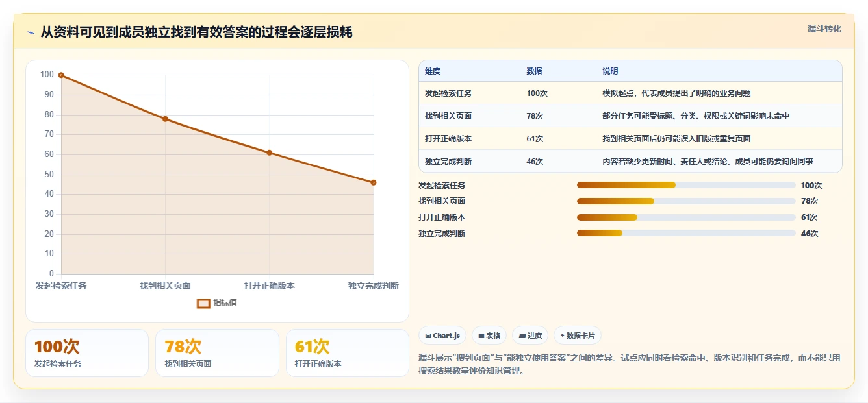The height and width of the screenshot is (403, 868).
Task: Toggle the 指标值 legend swatch
Action: [x=203, y=303]
